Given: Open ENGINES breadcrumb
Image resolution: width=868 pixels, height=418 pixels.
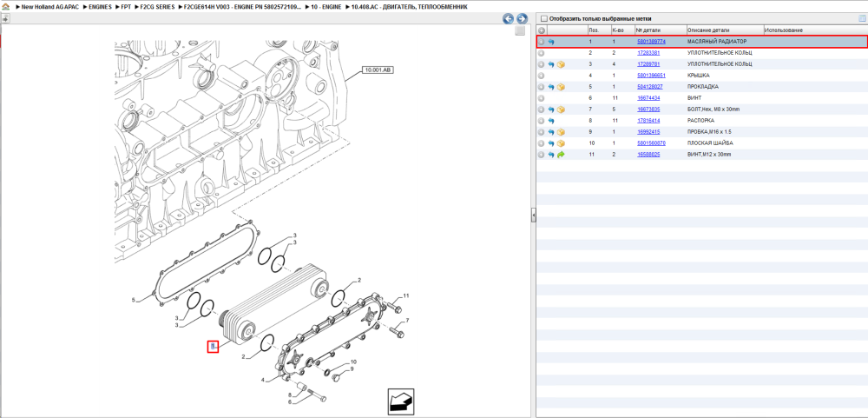Looking at the screenshot, I should tap(100, 7).
